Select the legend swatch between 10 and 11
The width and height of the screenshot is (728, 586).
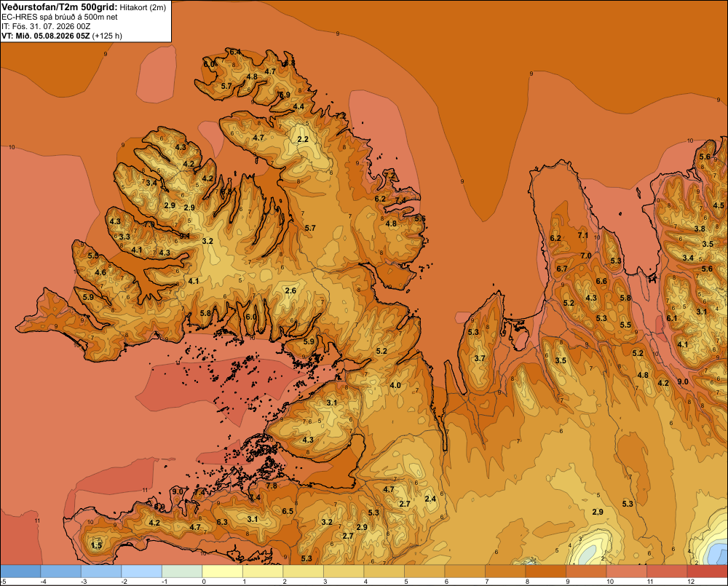(x=626, y=571)
